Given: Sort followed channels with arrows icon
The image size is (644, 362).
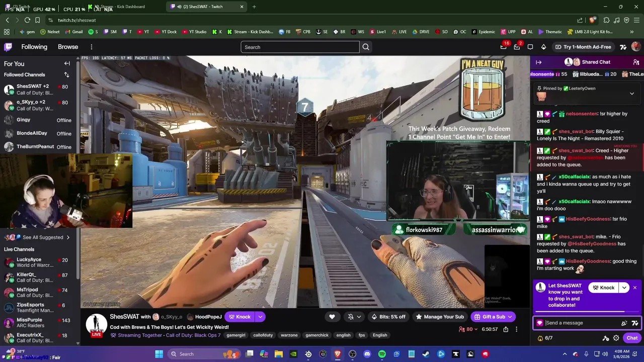Looking at the screenshot, I should (x=66, y=75).
